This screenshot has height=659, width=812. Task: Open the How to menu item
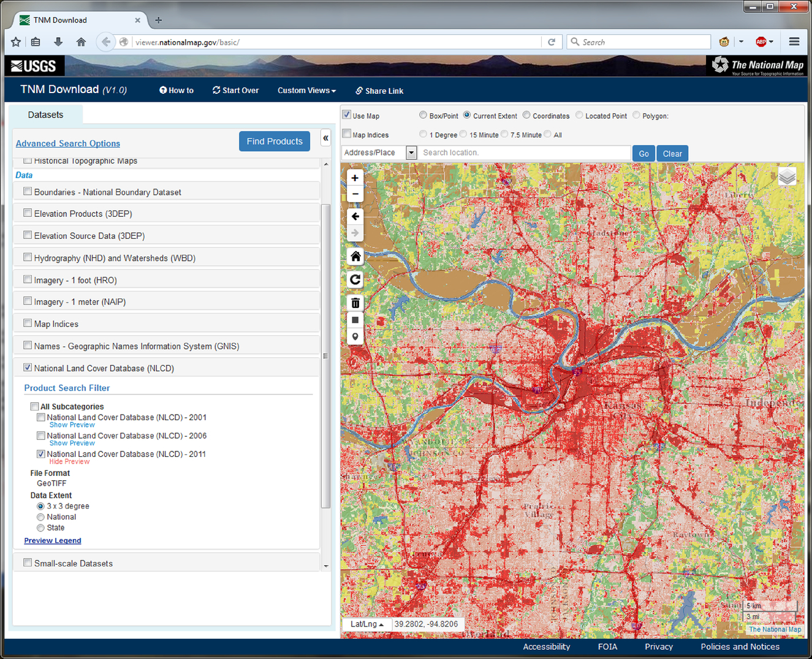point(176,91)
